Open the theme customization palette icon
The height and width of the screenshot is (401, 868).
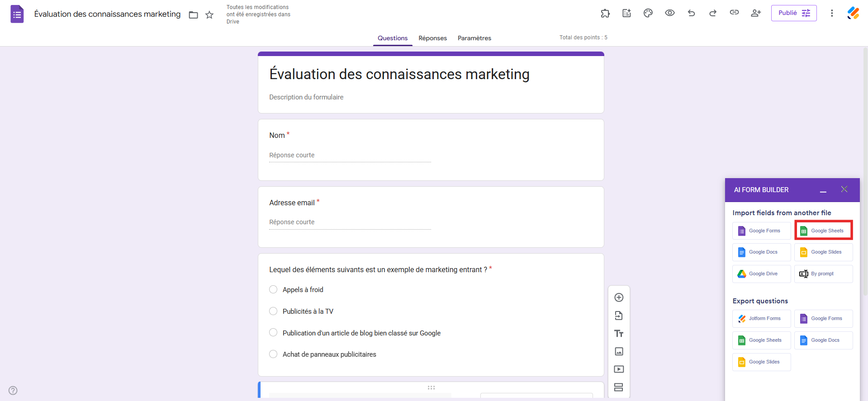pyautogui.click(x=648, y=13)
